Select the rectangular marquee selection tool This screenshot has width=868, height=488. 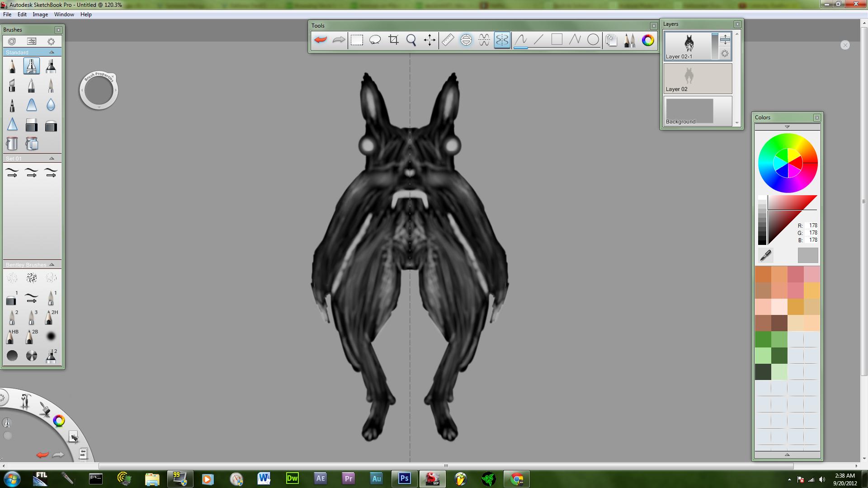[x=357, y=40]
